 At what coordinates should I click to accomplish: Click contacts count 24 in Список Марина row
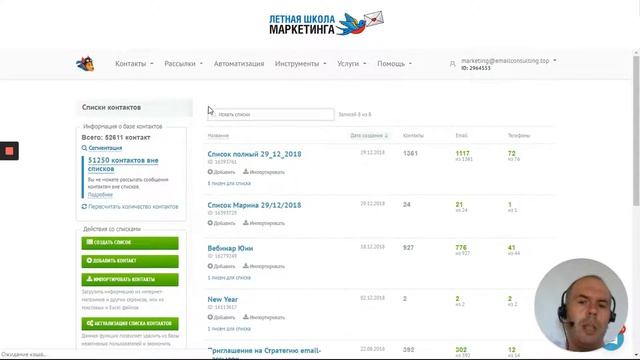pos(407,204)
